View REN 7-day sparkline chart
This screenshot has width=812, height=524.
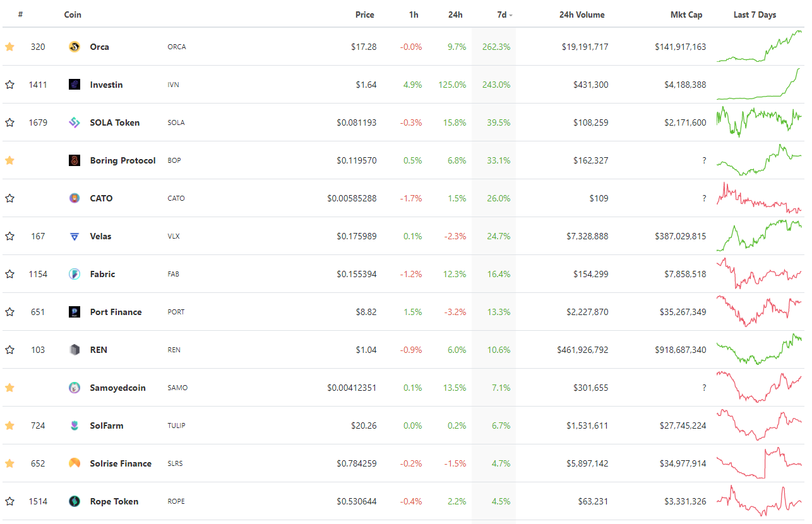[x=759, y=350]
